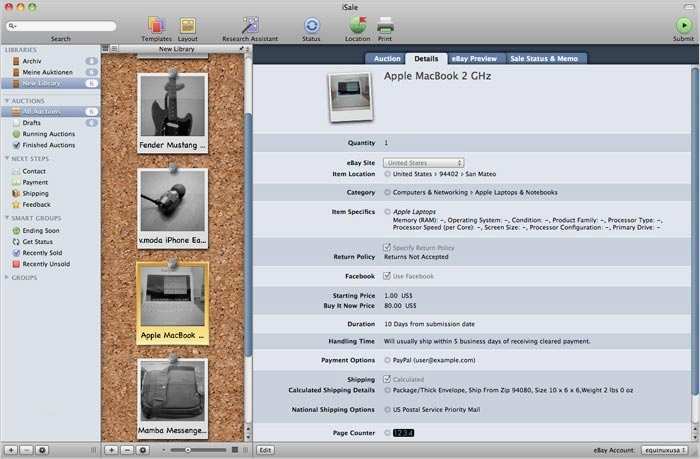Toggle Specify Return Policy checkbox
The width and height of the screenshot is (700, 459).
pos(387,247)
